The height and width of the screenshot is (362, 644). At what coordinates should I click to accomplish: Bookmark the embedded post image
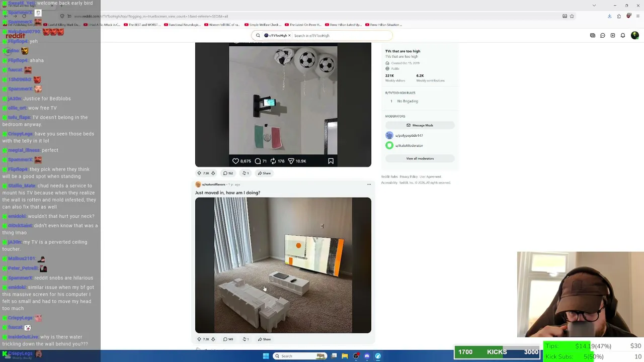(331, 161)
